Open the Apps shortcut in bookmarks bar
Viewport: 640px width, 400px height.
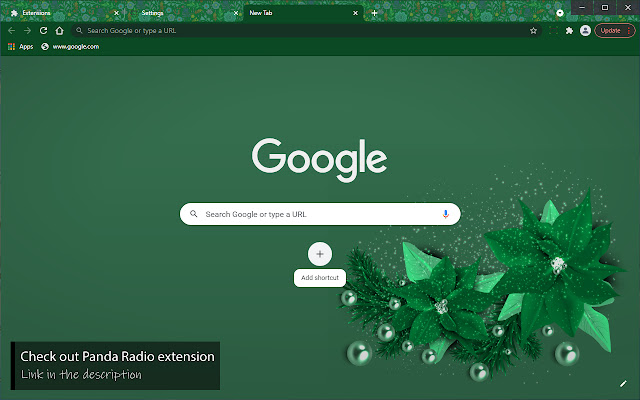coord(20,47)
